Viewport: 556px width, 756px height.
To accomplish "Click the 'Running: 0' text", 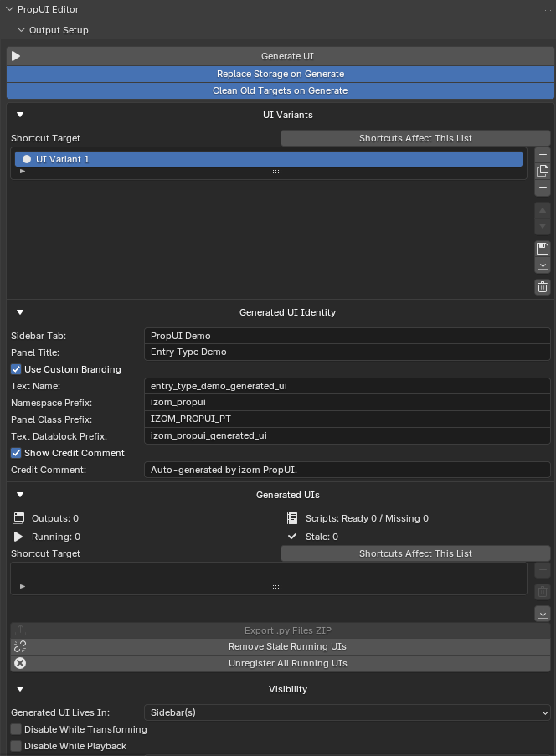I will pyautogui.click(x=56, y=537).
